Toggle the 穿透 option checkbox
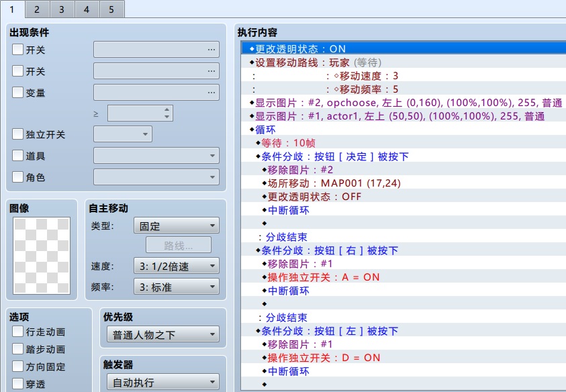 [x=17, y=383]
